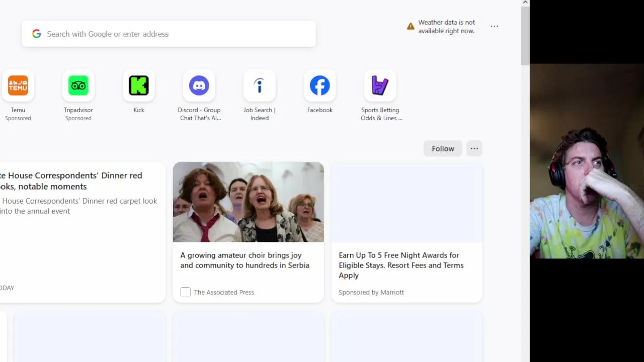Focus the Search with Google address field
The width and height of the screenshot is (644, 362).
click(169, 34)
